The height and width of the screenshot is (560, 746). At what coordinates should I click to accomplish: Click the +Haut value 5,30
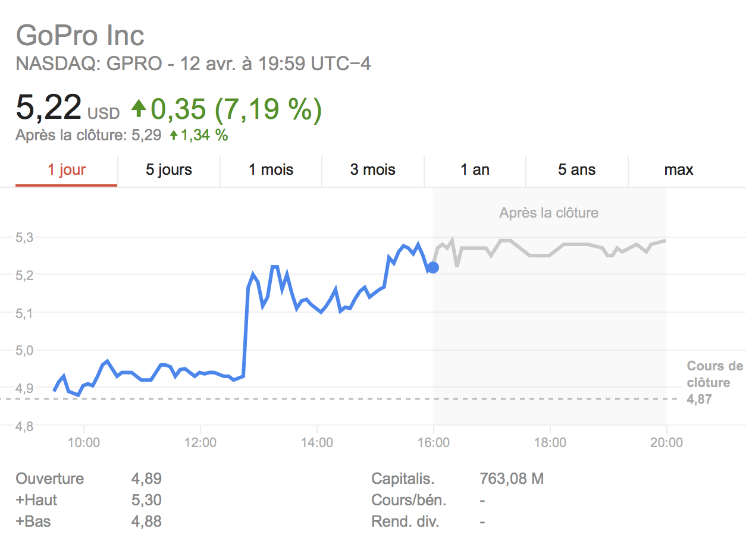point(146,501)
